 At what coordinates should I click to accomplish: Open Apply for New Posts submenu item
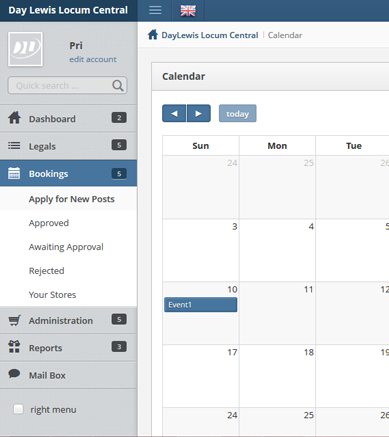pyautogui.click(x=72, y=199)
